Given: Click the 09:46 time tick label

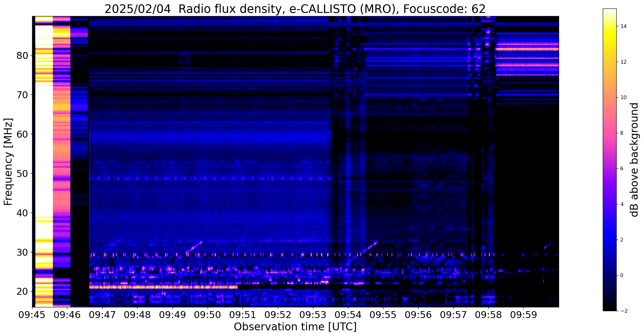Looking at the screenshot, I should point(67,315).
